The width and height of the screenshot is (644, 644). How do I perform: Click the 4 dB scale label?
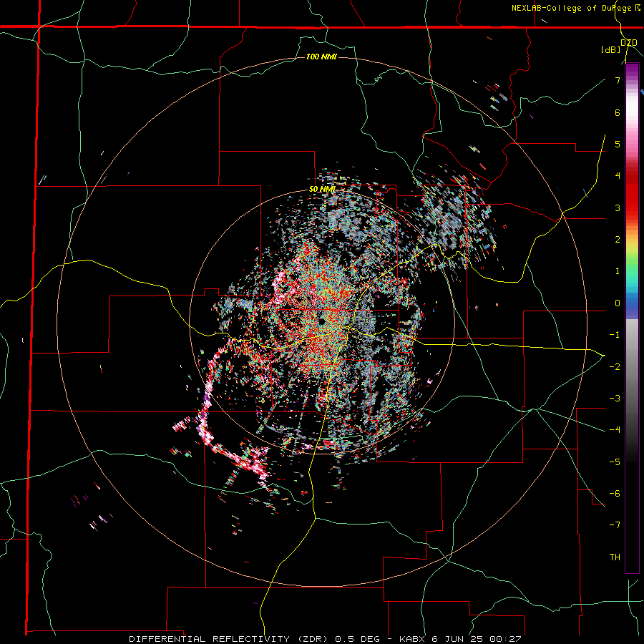click(618, 176)
